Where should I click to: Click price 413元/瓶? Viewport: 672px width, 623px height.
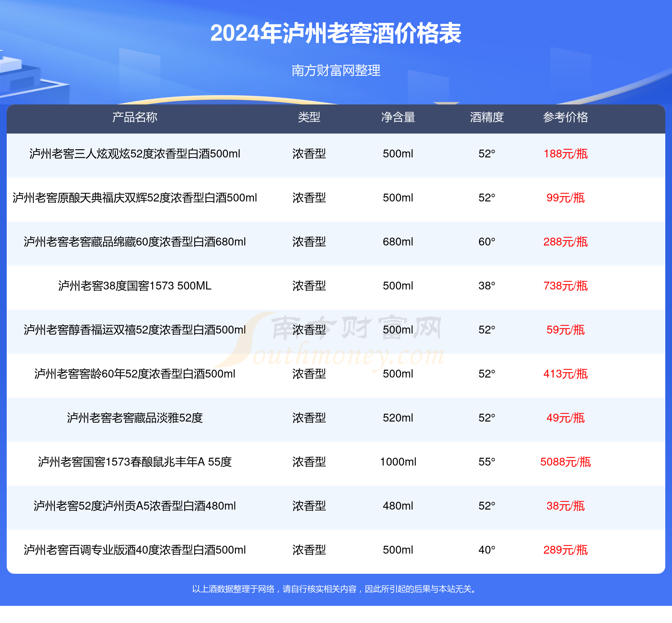click(566, 374)
